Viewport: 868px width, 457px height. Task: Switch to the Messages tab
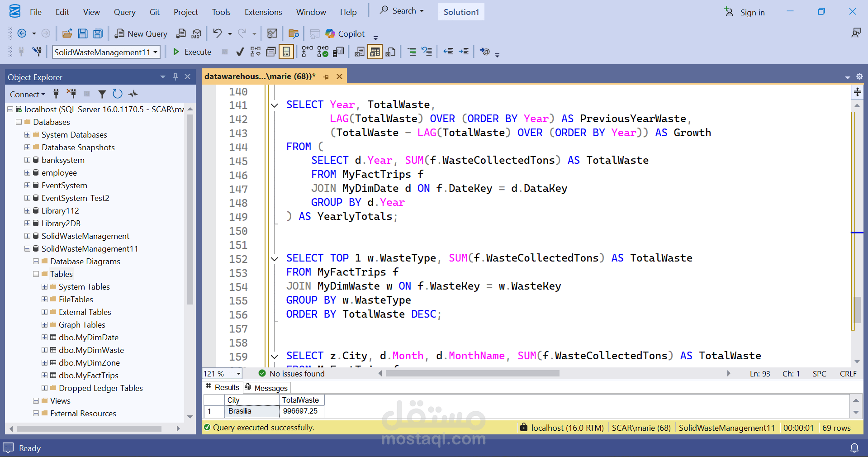[x=267, y=388]
